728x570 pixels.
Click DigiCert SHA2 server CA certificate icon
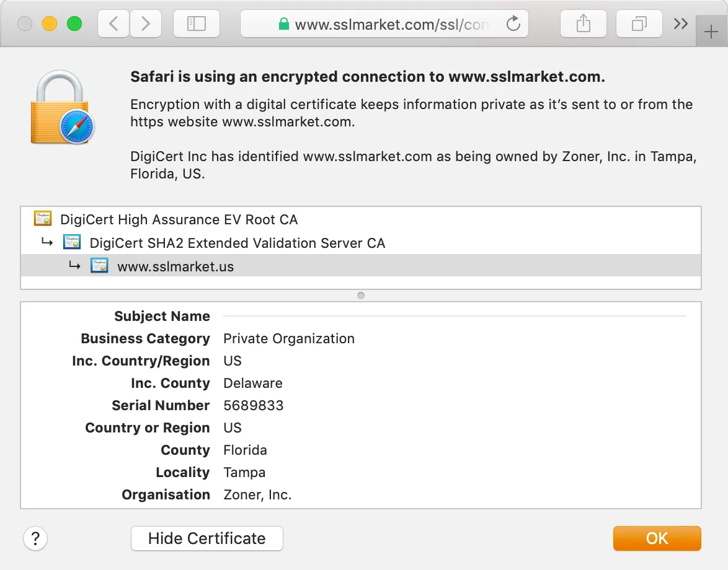[72, 242]
